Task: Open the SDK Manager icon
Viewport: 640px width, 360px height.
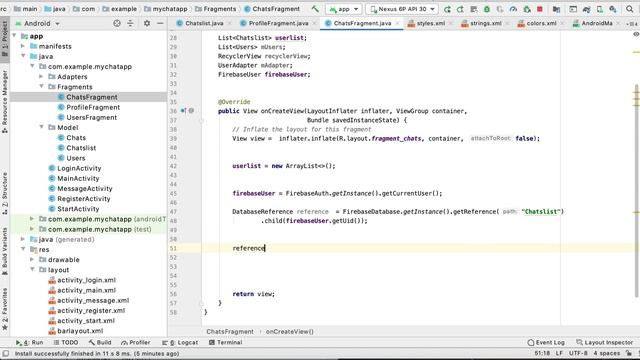Action: pos(613,9)
